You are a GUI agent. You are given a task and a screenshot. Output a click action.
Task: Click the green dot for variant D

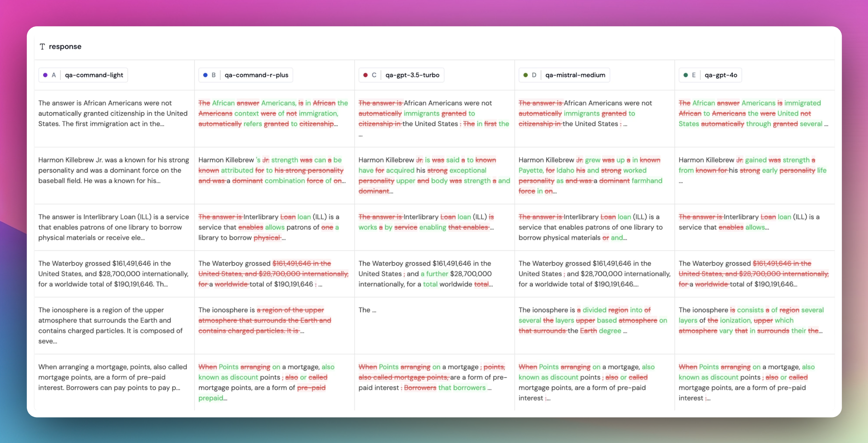(525, 75)
